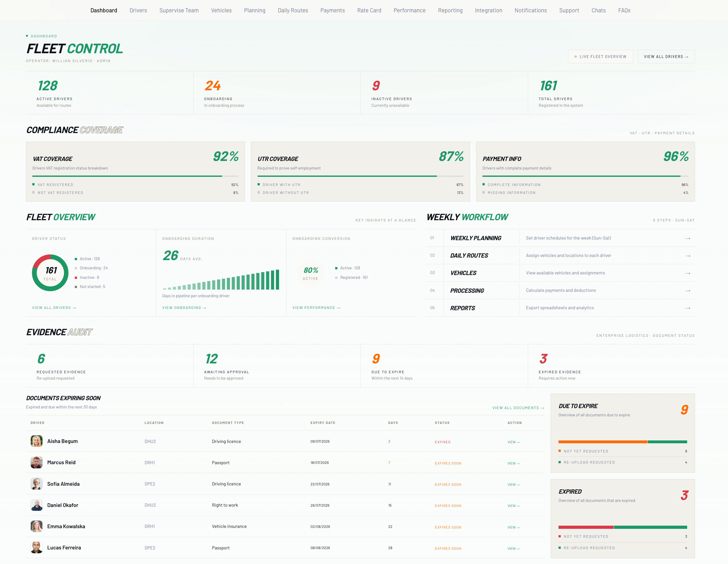Image resolution: width=728 pixels, height=564 pixels.
Task: Click the 9 Inactive Drivers stat card
Action: click(x=444, y=93)
